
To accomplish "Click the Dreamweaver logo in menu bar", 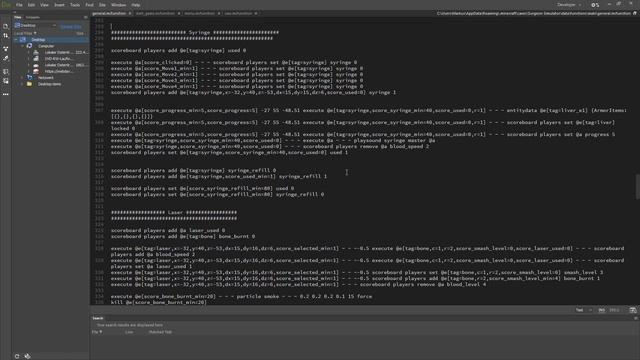I will [6, 5].
